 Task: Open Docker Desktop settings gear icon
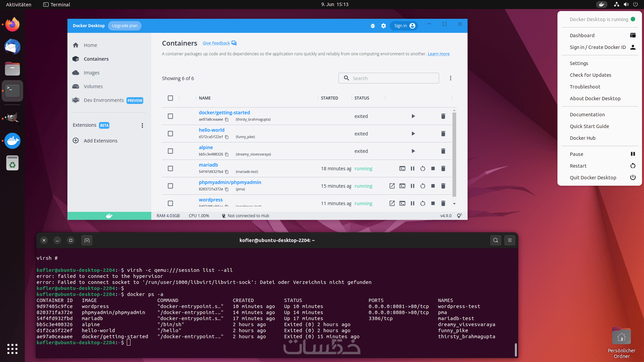pos(383,26)
